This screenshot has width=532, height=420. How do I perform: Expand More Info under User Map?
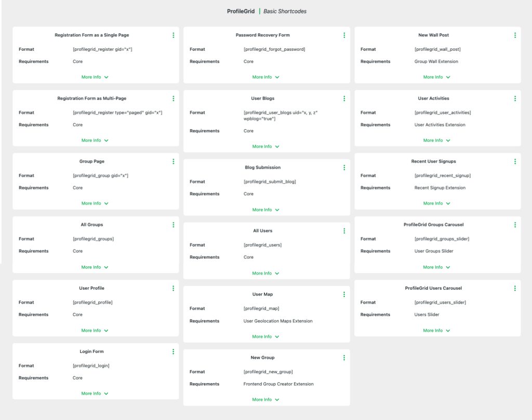(266, 336)
